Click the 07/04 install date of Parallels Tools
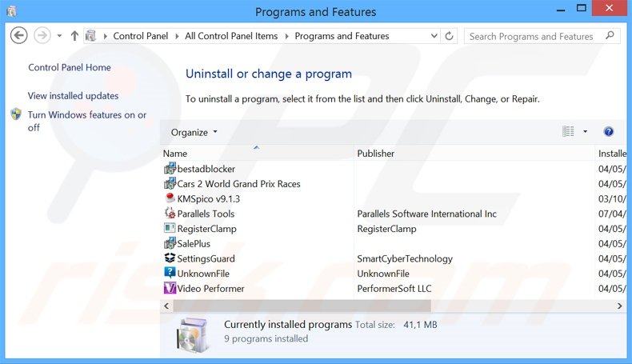632x364 pixels. click(x=612, y=214)
